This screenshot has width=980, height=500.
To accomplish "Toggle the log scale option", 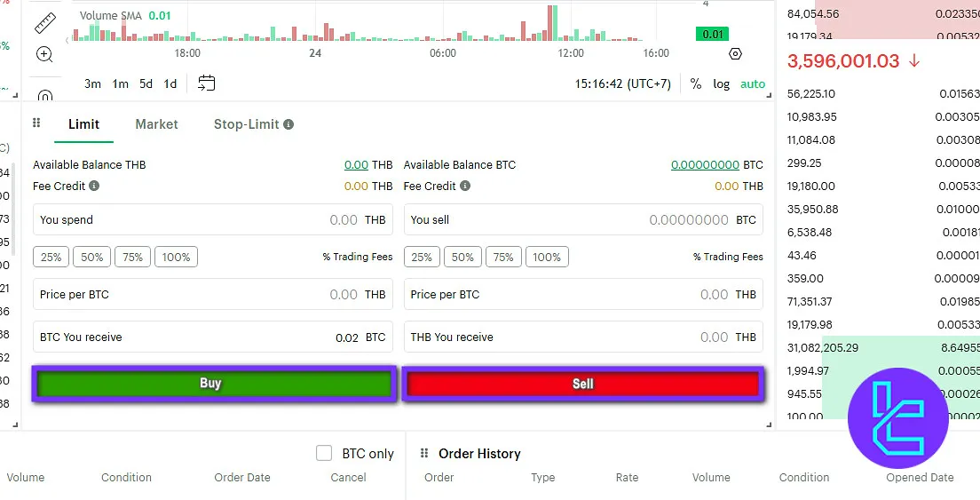I will coord(722,84).
